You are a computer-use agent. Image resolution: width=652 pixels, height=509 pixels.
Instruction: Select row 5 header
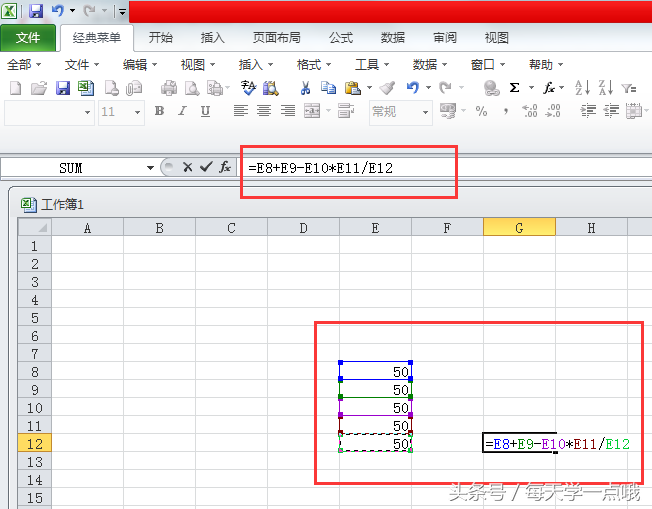point(35,318)
